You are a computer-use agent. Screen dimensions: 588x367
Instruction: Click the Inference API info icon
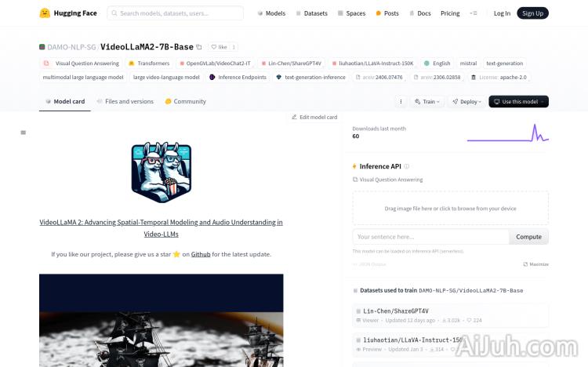pyautogui.click(x=406, y=166)
